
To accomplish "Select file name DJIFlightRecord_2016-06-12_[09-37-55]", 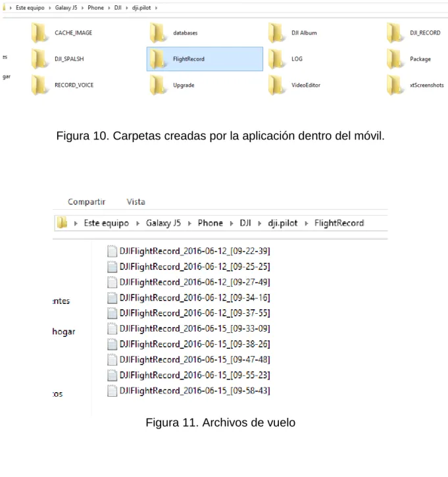I will point(195,313).
